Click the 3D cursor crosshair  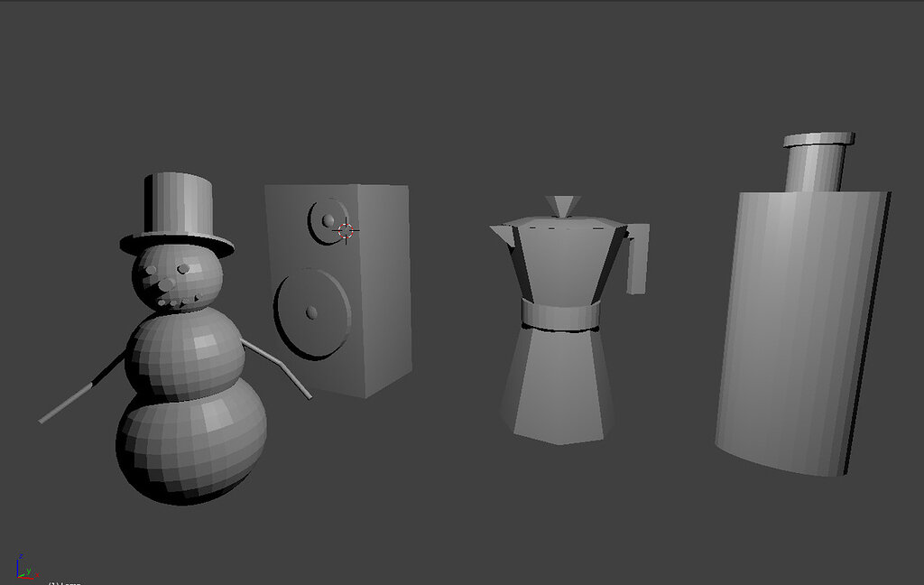[345, 231]
